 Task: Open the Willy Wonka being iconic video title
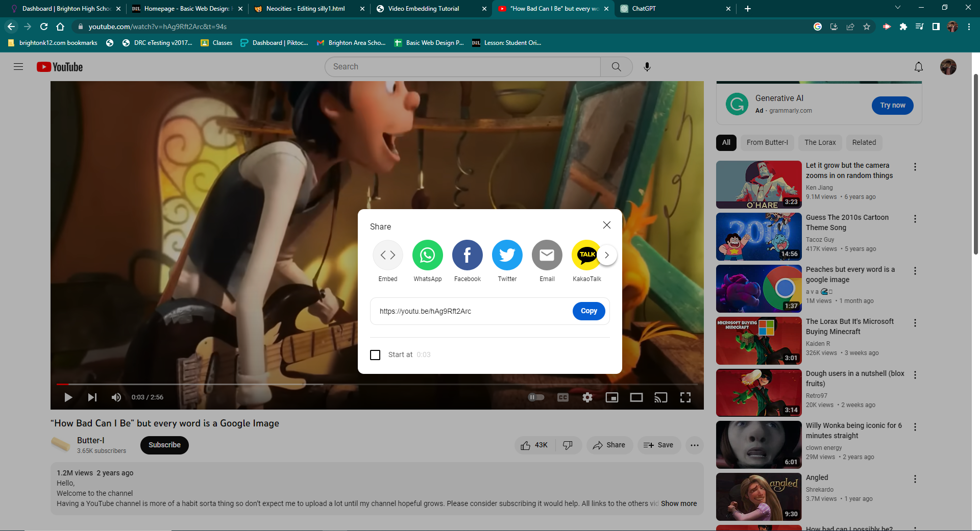854,431
